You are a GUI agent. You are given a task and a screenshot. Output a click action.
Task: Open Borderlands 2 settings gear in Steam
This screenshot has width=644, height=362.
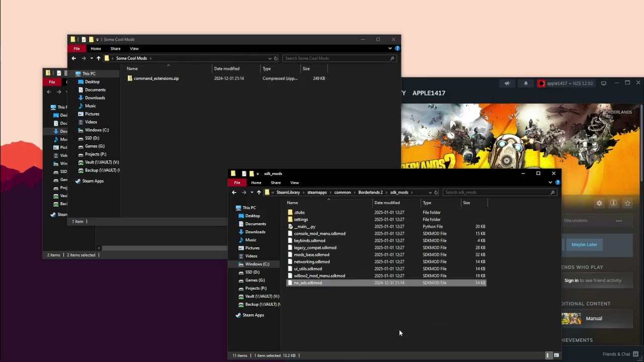[x=599, y=203]
